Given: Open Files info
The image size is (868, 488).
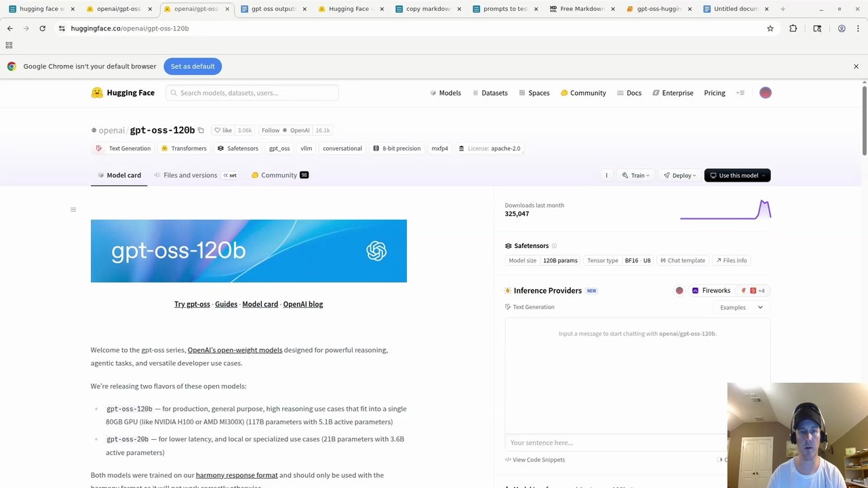Looking at the screenshot, I should point(731,260).
